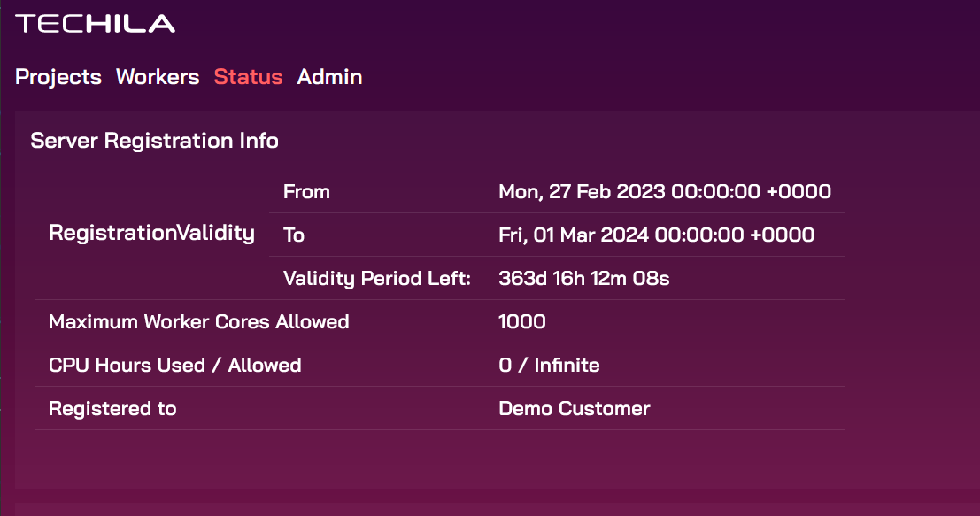Image resolution: width=980 pixels, height=516 pixels.
Task: Open the Workers menu
Action: pos(158,77)
